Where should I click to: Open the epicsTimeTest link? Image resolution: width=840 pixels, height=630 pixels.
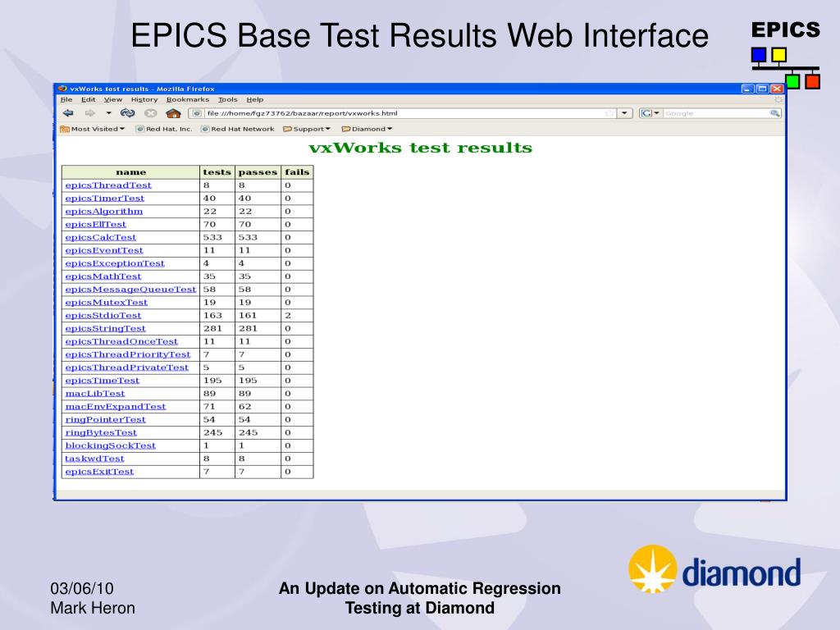[103, 381]
